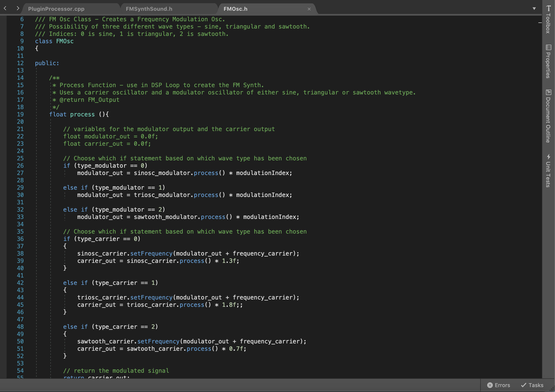Open the Tasks pad

532,385
